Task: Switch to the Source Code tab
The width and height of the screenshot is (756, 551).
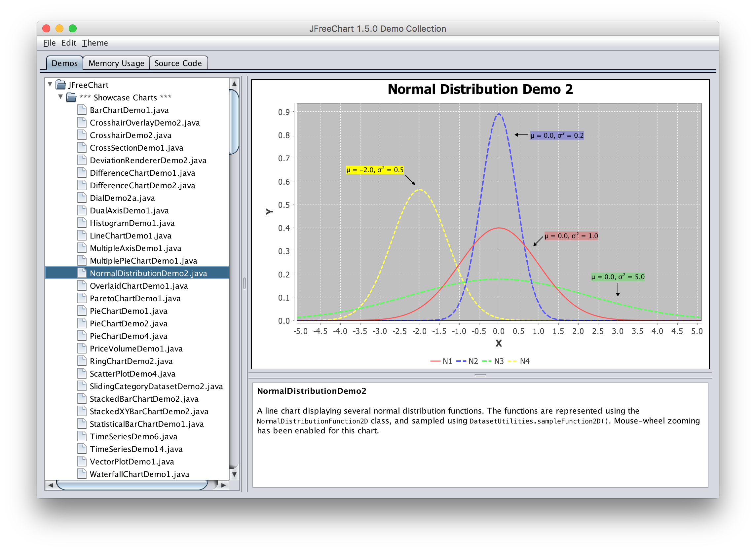Action: coord(178,63)
